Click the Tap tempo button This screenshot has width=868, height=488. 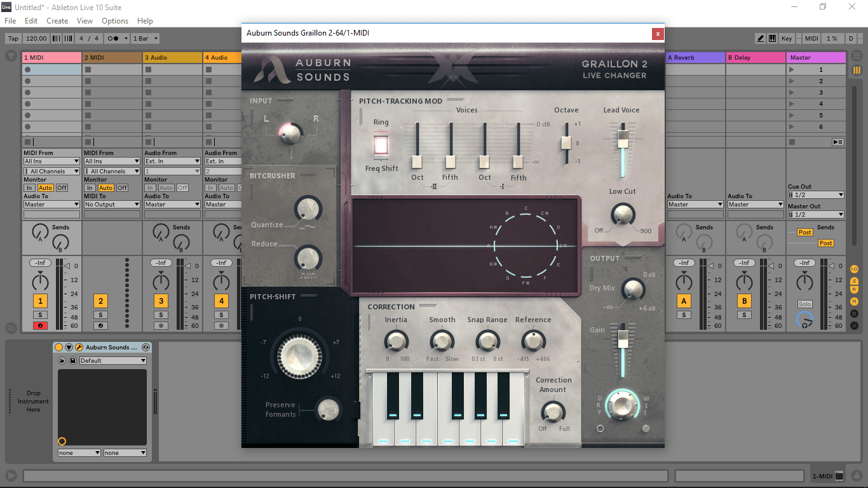13,39
